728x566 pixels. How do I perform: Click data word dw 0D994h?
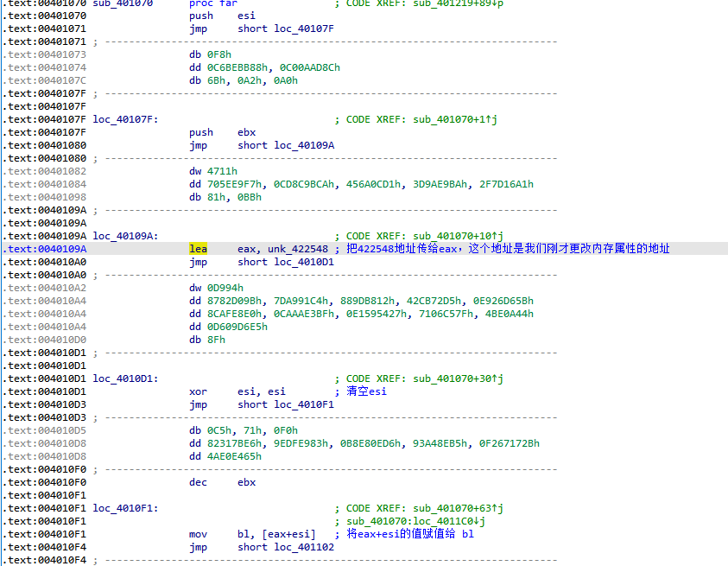point(216,288)
